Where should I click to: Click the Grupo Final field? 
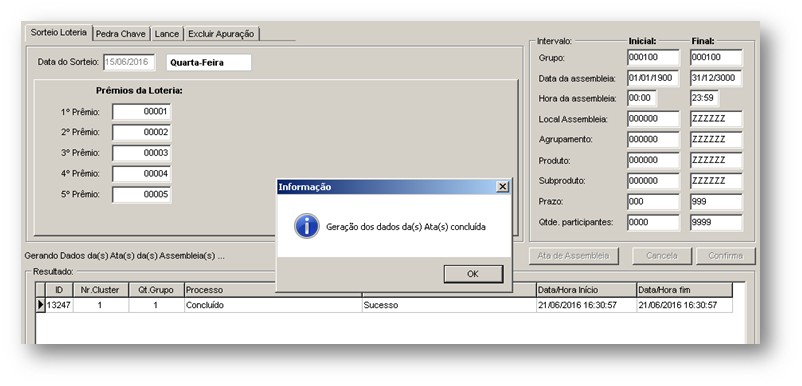(x=716, y=57)
